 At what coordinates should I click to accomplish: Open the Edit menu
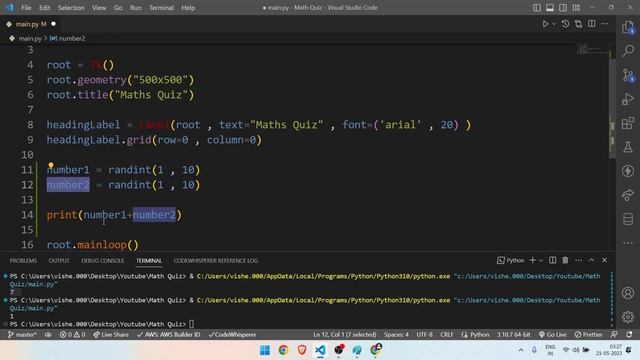pos(44,8)
